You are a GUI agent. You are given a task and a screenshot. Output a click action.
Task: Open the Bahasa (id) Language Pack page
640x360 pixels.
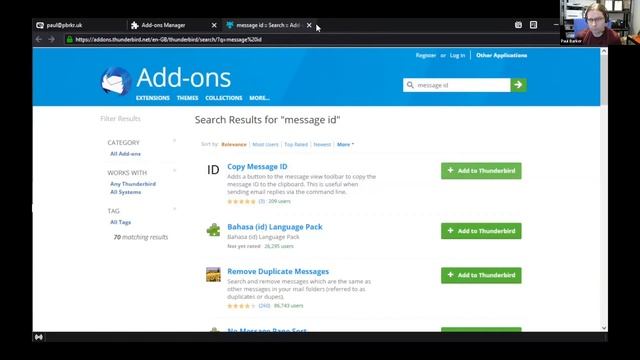coord(275,227)
